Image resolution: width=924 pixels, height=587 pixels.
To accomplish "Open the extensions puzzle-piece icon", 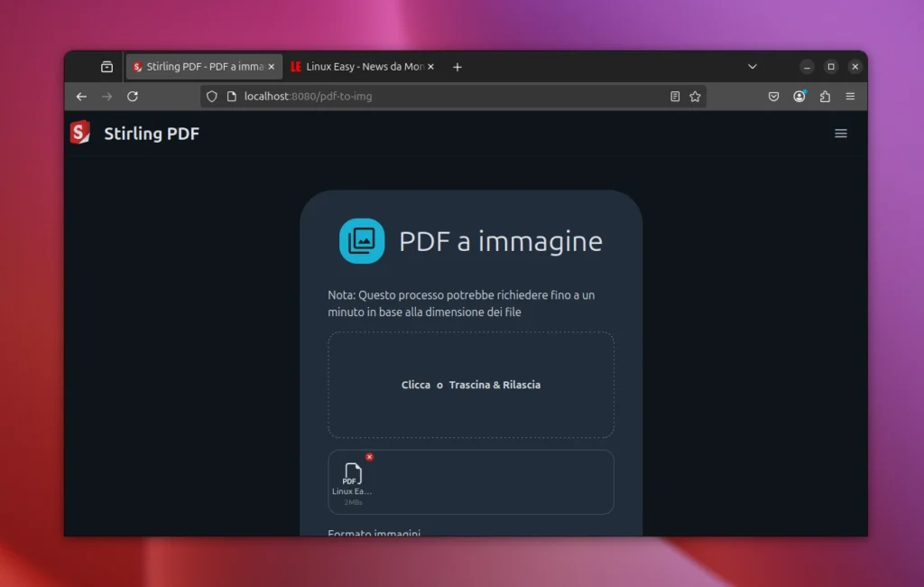I will pos(824,96).
